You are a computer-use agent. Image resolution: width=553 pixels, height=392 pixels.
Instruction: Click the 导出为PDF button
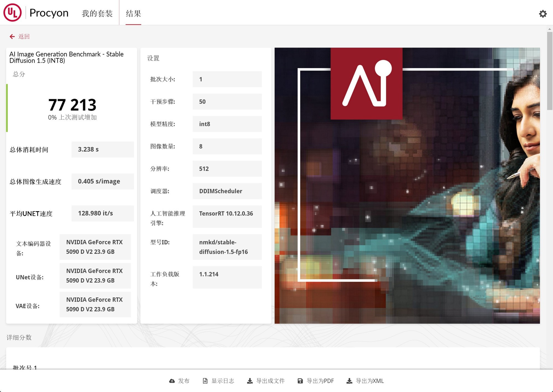point(320,381)
